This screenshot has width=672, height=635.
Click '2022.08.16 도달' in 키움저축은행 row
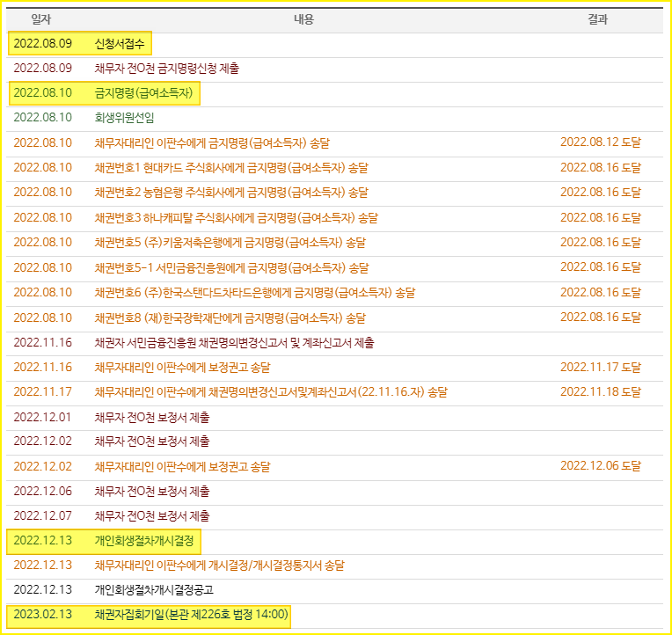(x=601, y=243)
